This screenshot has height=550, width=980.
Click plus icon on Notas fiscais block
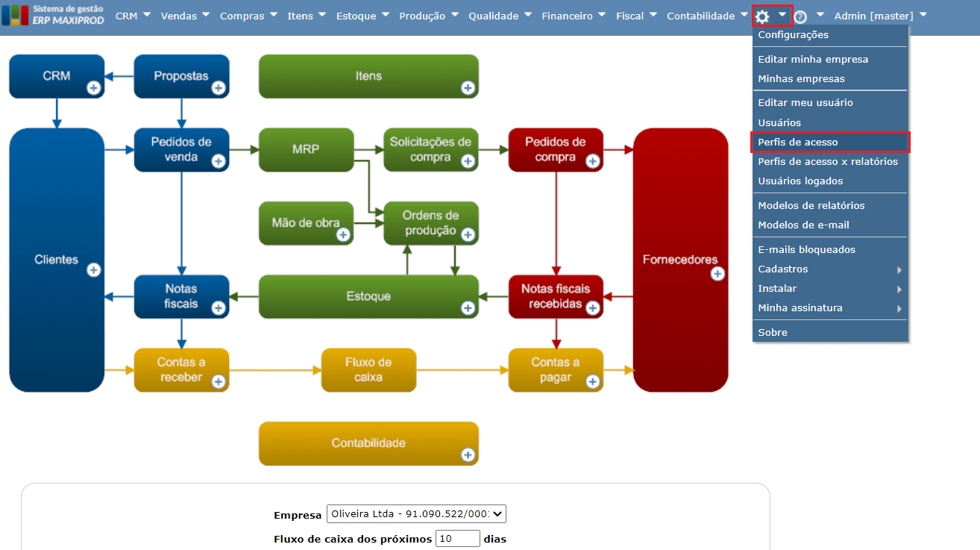219,307
